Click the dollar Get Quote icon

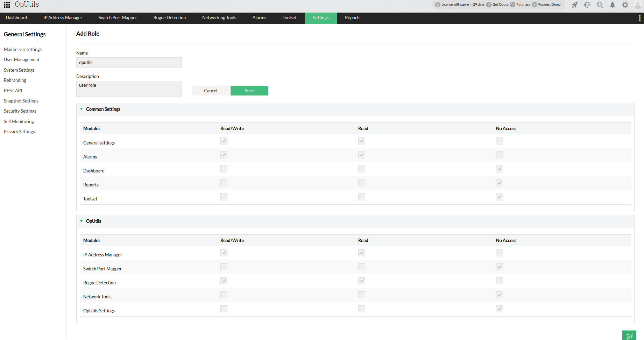point(489,5)
